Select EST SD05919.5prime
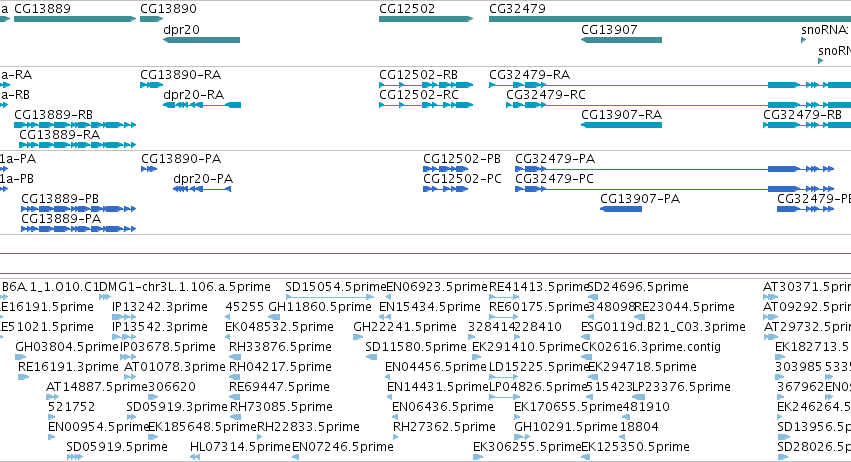851x462 pixels. (117, 447)
